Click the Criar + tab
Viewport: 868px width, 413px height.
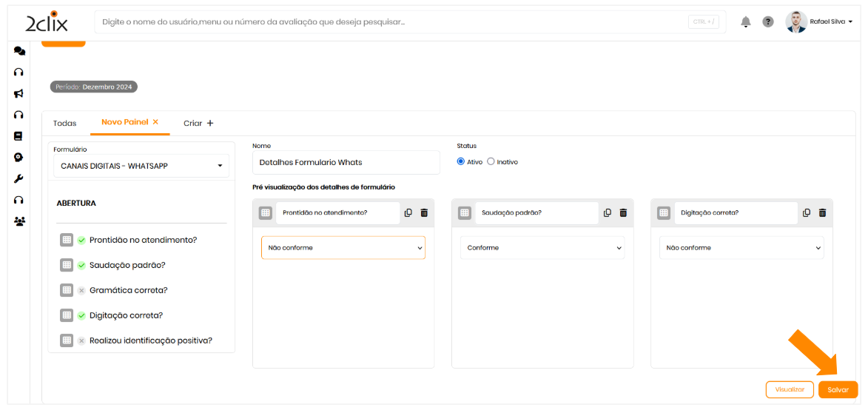pos(198,123)
